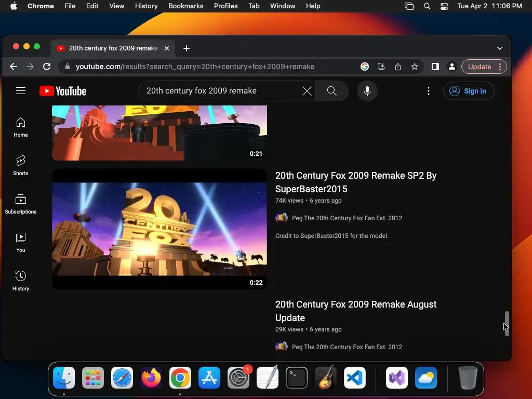Expand the tab search chevron
This screenshot has width=532, height=399.
click(x=500, y=48)
